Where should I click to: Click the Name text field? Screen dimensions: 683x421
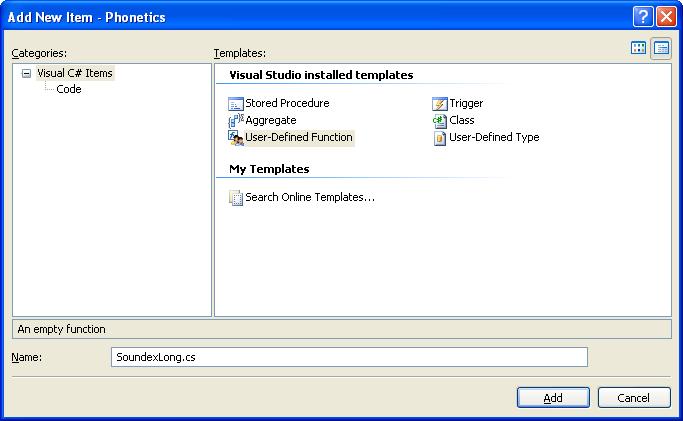point(350,357)
